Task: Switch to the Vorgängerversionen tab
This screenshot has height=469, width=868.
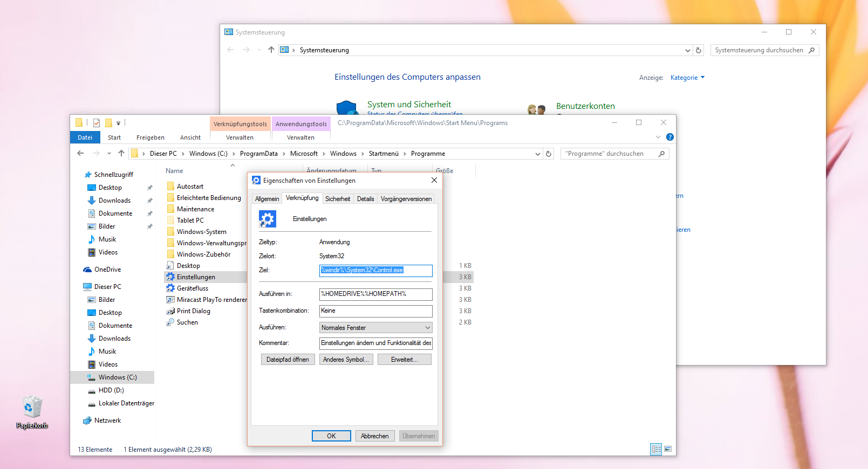Action: coord(406,199)
